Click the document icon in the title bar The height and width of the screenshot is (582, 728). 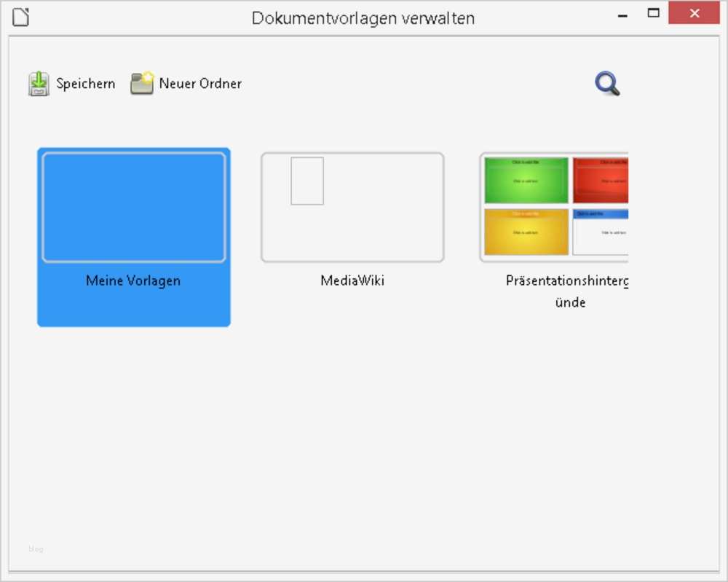click(20, 17)
